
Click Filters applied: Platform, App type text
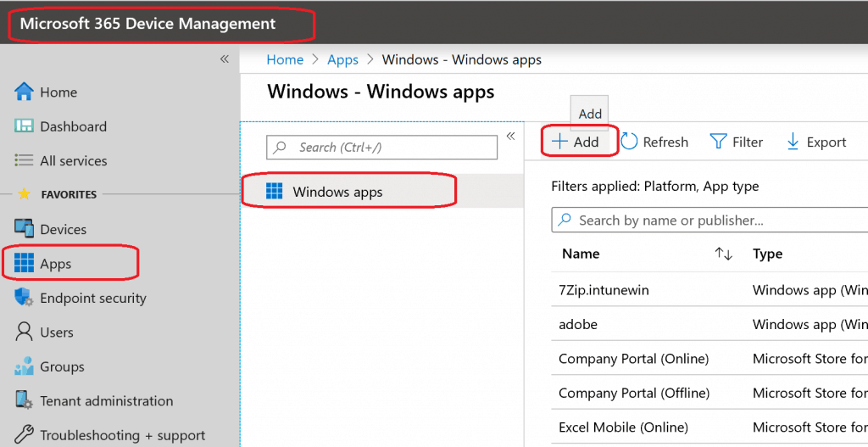[655, 187]
